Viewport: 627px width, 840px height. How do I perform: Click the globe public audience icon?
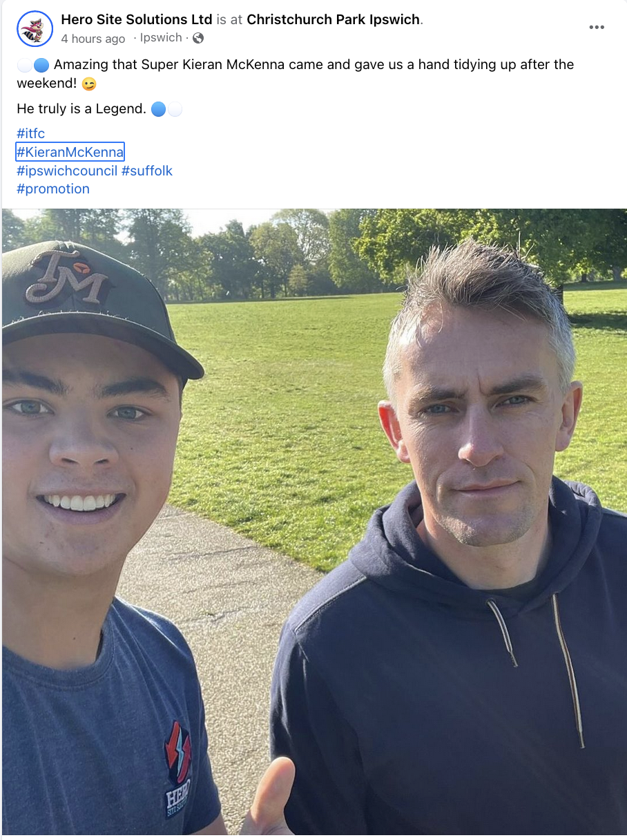[198, 38]
